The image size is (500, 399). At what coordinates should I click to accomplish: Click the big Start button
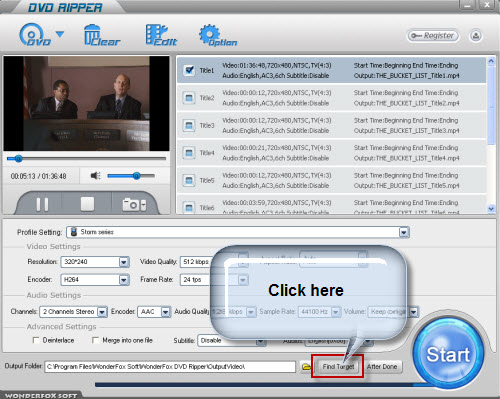click(x=448, y=354)
